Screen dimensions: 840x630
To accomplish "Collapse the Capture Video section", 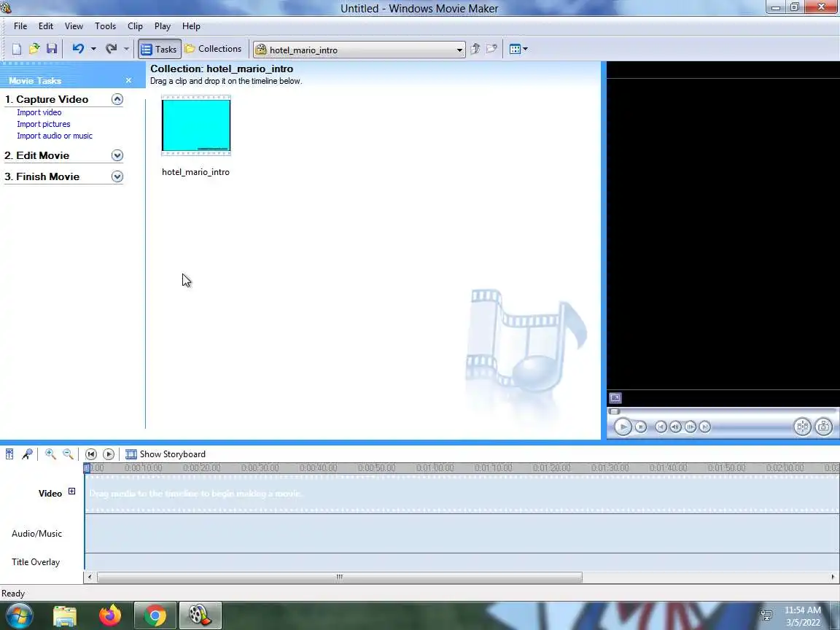I will coord(117,99).
